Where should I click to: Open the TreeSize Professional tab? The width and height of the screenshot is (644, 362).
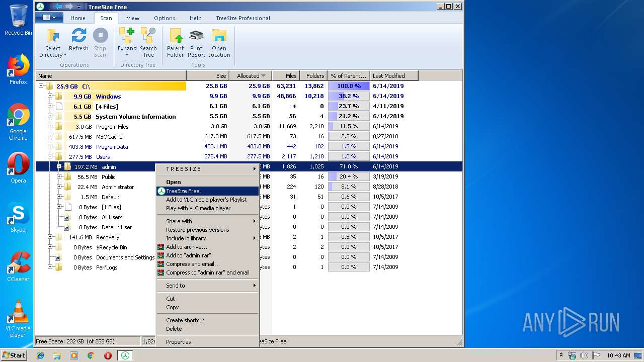243,18
